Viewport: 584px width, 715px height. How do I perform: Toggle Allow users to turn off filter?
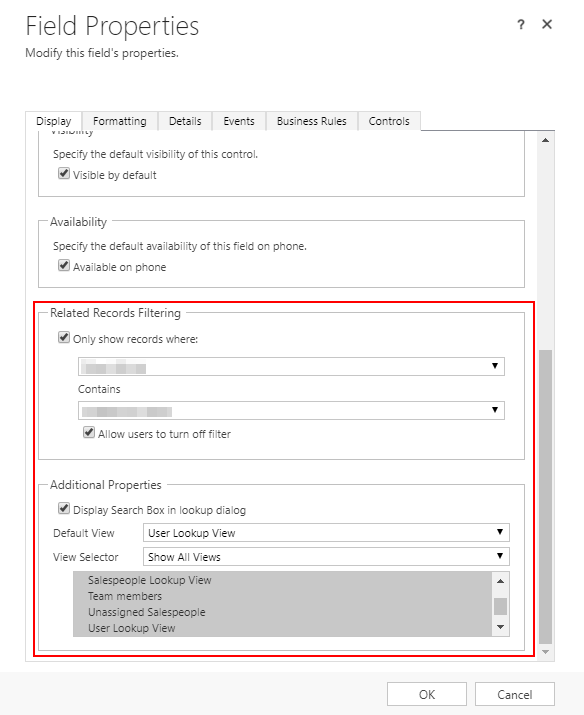pyautogui.click(x=89, y=432)
